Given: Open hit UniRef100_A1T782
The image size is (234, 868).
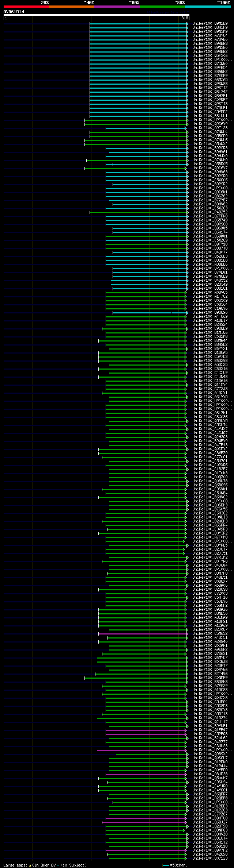Looking at the screenshot, I should 210,297.
